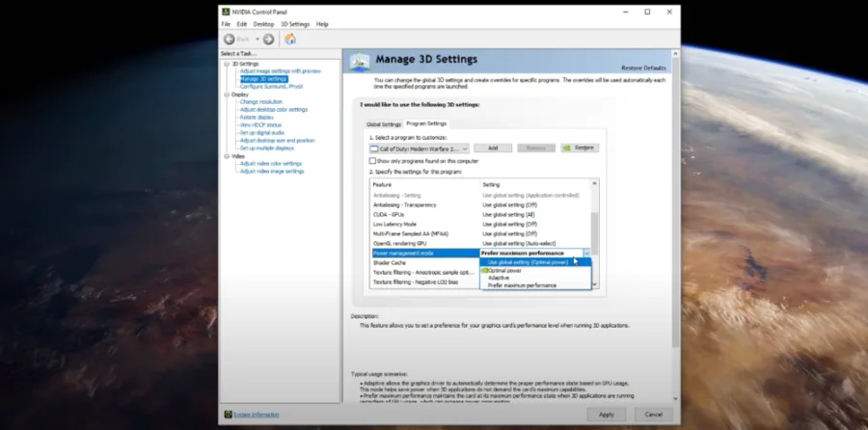Open the System Information link
Screen dimensions: 868x430
256,415
